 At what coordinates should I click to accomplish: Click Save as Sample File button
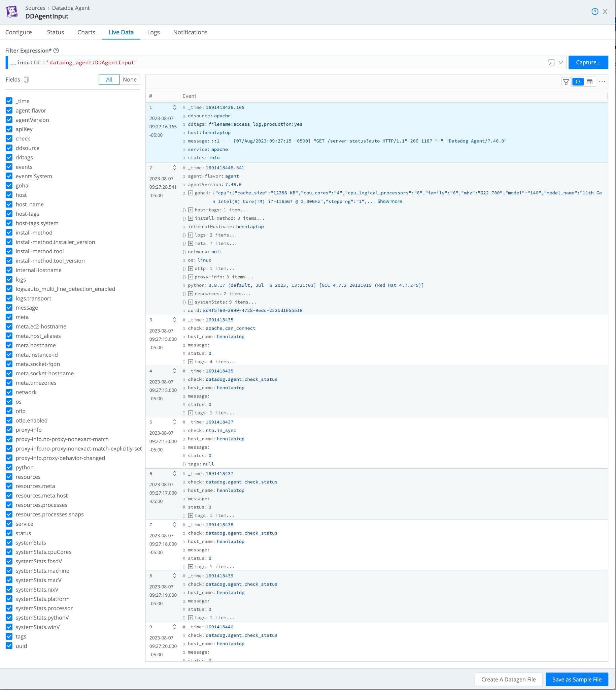tap(576, 679)
